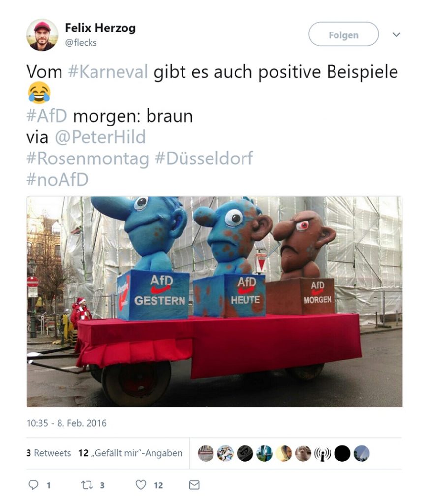Open Felix Herzog's profile avatar
The height and width of the screenshot is (504, 426).
click(42, 35)
